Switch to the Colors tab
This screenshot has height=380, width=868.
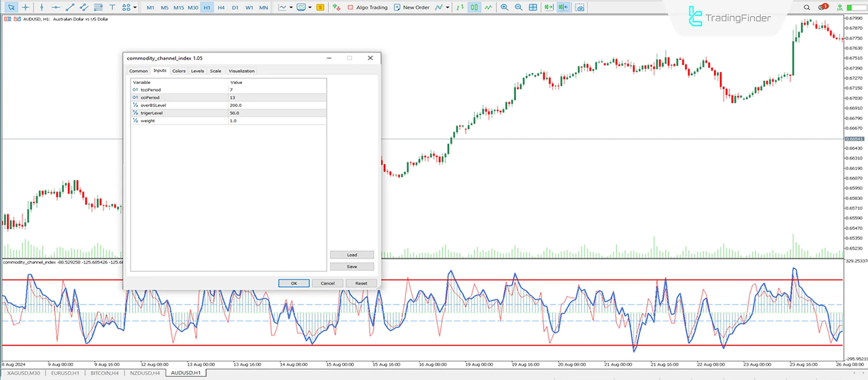pyautogui.click(x=179, y=71)
